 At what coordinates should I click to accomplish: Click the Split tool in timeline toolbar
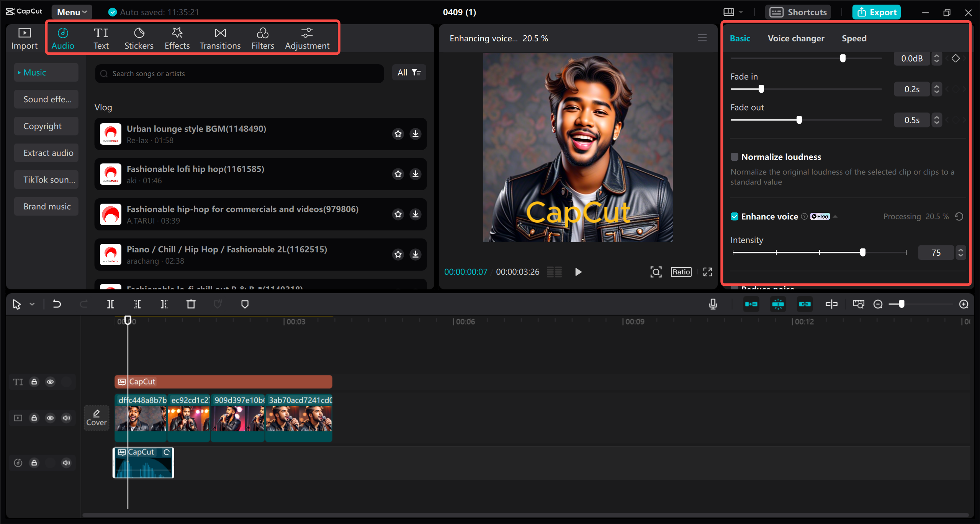click(x=110, y=304)
